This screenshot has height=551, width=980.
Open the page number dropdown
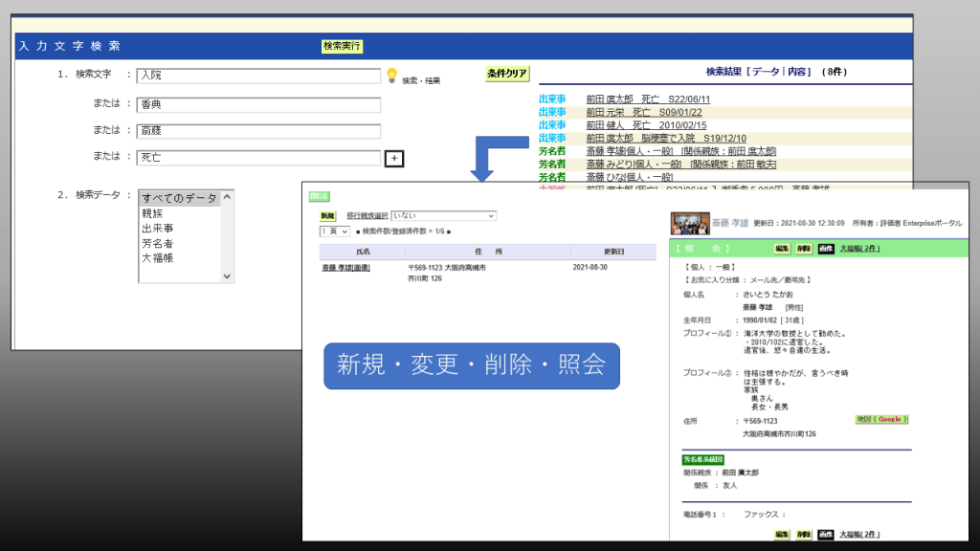tap(334, 231)
